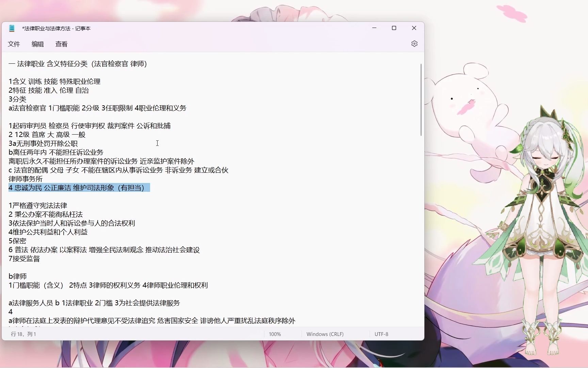Click the line 1门槛职能（含义） 2特点
Image resolution: width=588 pixels, height=368 pixels.
tap(108, 285)
